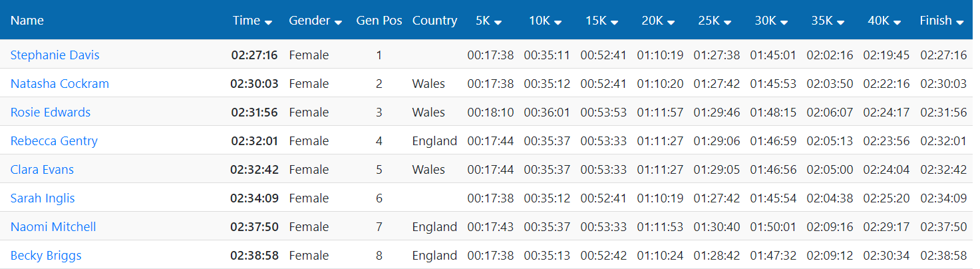Click the 30K column sort arrow
The image size is (980, 269).
click(784, 22)
